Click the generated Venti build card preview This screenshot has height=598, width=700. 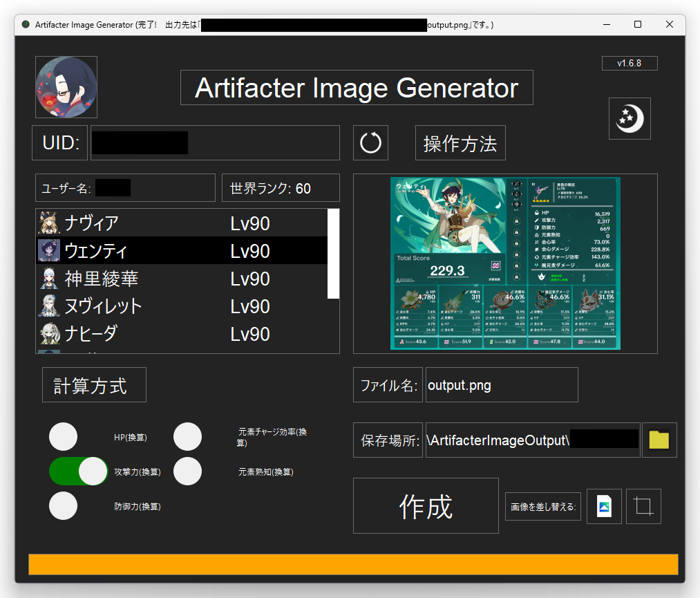(x=505, y=263)
